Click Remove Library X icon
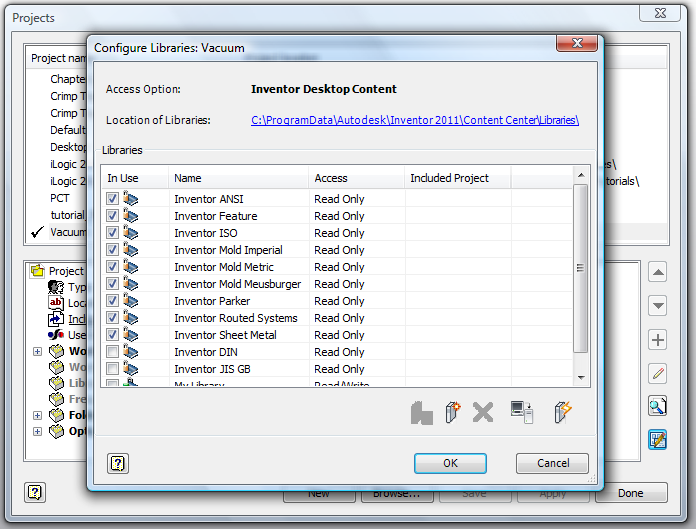Image resolution: width=696 pixels, height=529 pixels. [483, 412]
